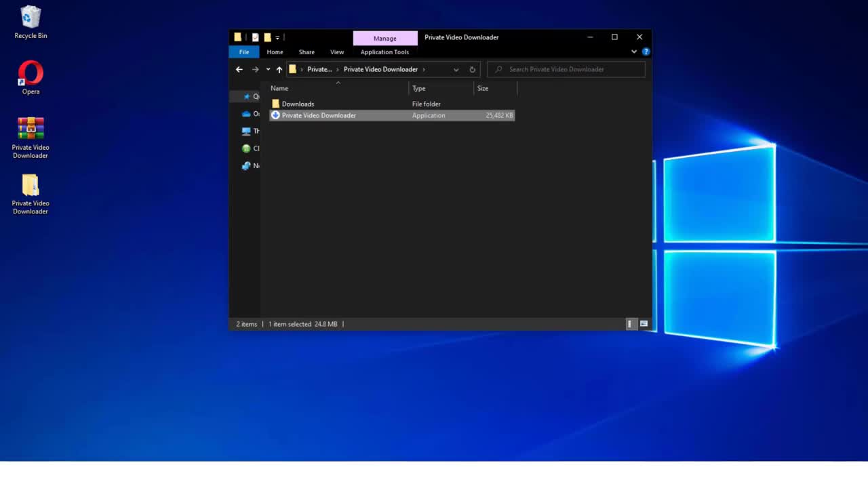Open the Share ribbon tab
Viewport: 868px width, 488px height.
(307, 52)
